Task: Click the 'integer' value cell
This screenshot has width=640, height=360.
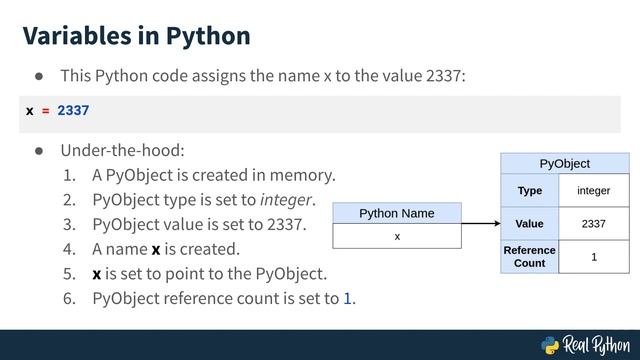Action: 594,191
